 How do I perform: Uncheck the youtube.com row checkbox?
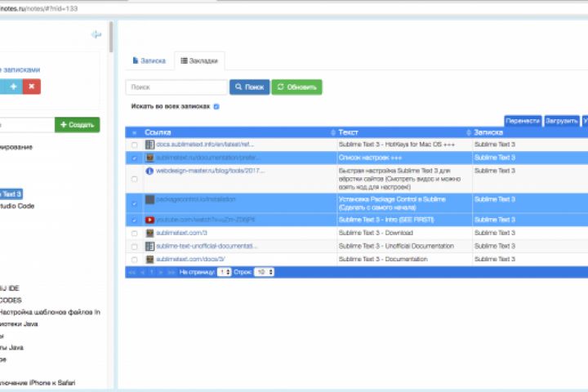coord(134,220)
